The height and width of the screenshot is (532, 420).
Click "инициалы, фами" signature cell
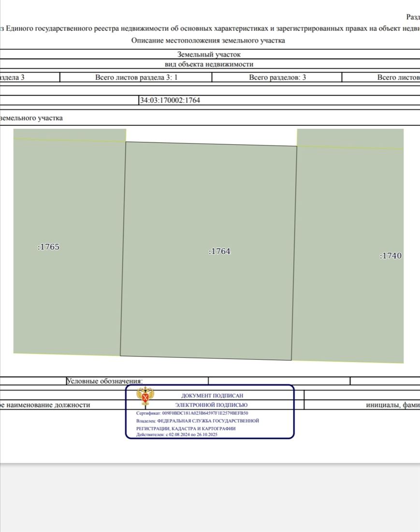(392, 405)
